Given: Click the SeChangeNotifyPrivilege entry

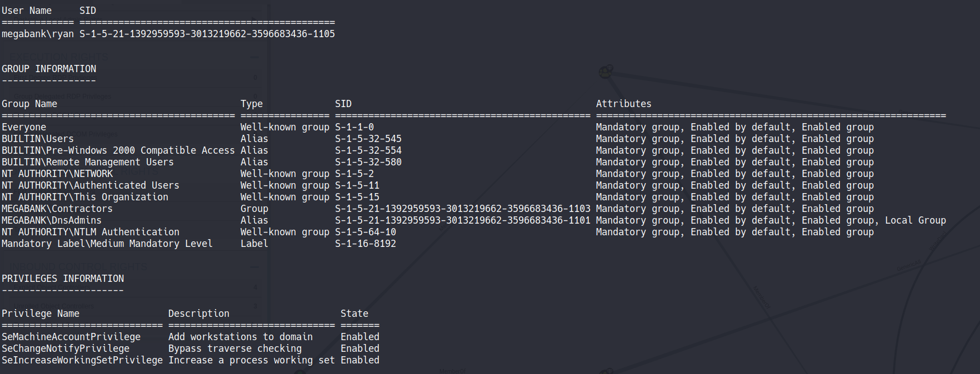Looking at the screenshot, I should point(66,348).
